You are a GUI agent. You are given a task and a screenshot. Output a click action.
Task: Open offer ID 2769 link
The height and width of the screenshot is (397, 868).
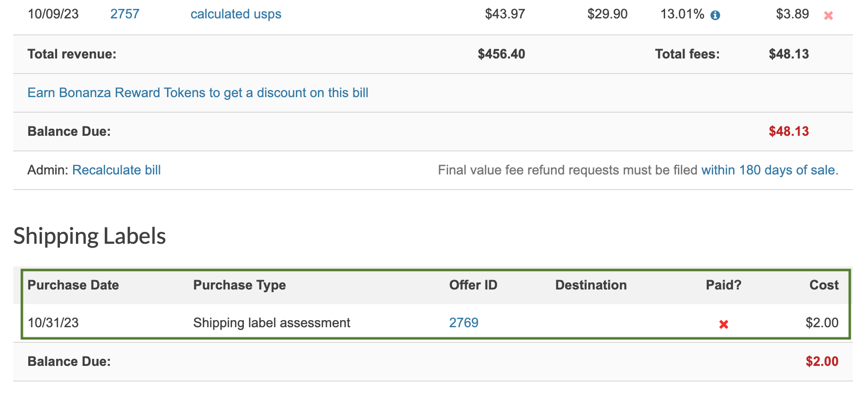pos(463,323)
